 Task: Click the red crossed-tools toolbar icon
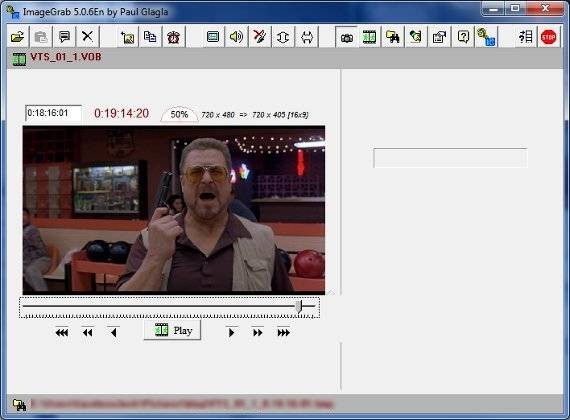click(x=260, y=37)
